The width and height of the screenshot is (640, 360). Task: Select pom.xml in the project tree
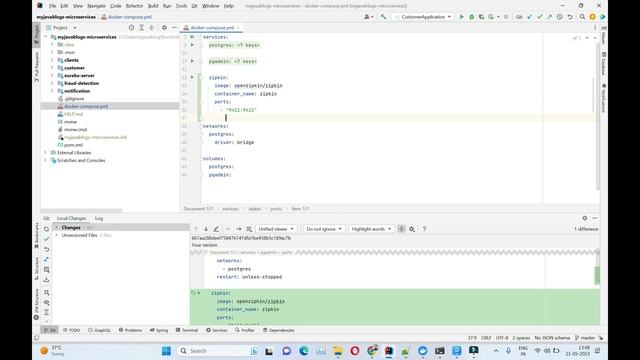(73, 145)
